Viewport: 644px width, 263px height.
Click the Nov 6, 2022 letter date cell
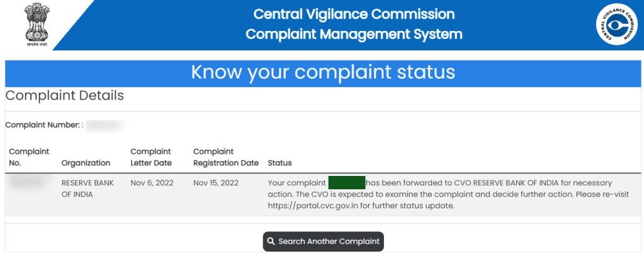(x=150, y=183)
